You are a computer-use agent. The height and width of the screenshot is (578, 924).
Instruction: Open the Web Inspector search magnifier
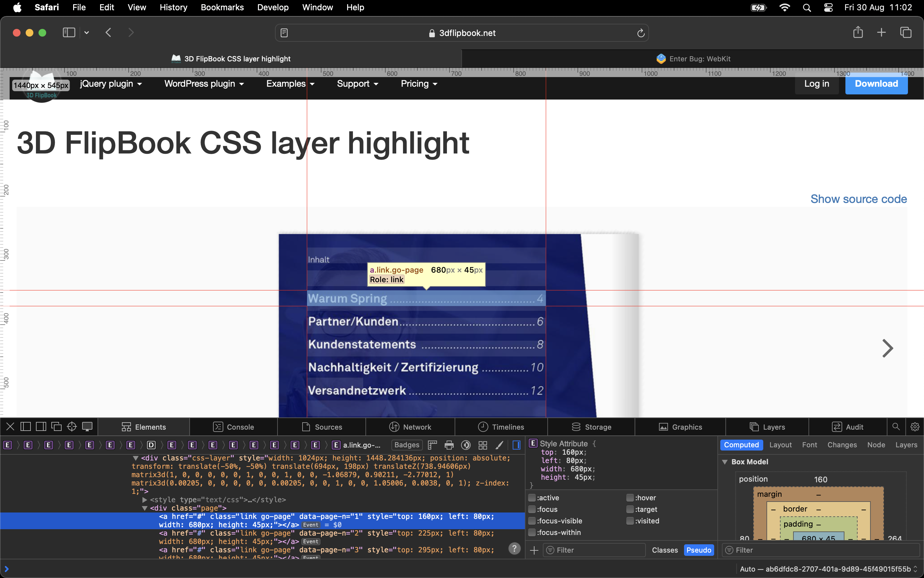pyautogui.click(x=896, y=427)
